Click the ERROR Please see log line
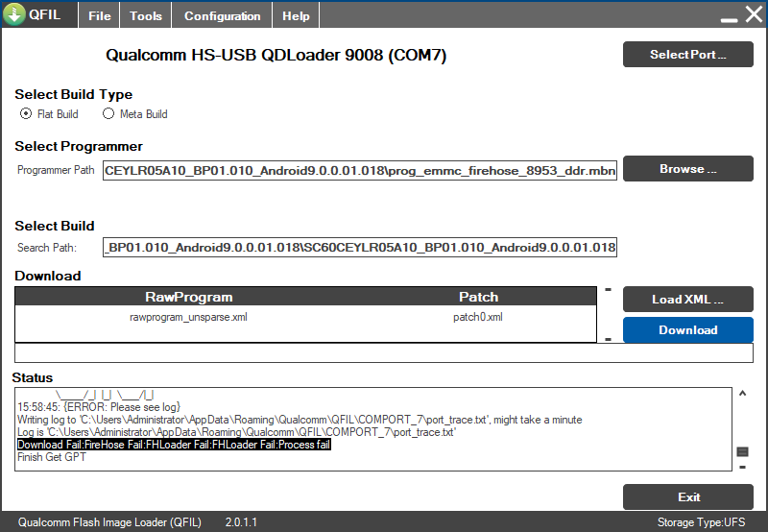This screenshot has width=768, height=532. tap(99, 407)
